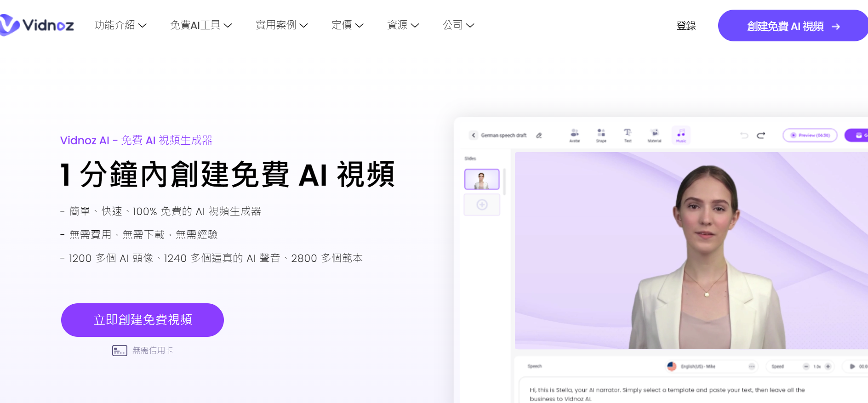Open the 定價 menu
Viewport: 868px width, 403px height.
coord(347,25)
